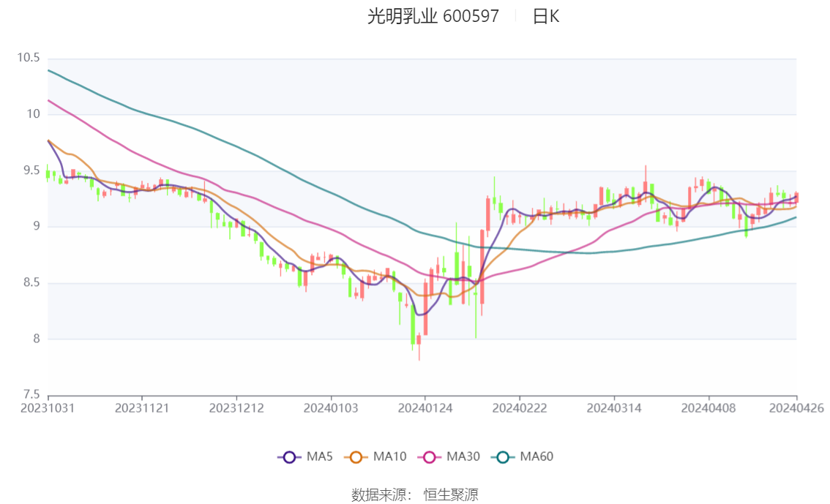Select the 20240408 x-axis date label
The height and width of the screenshot is (504, 830).
(x=709, y=408)
